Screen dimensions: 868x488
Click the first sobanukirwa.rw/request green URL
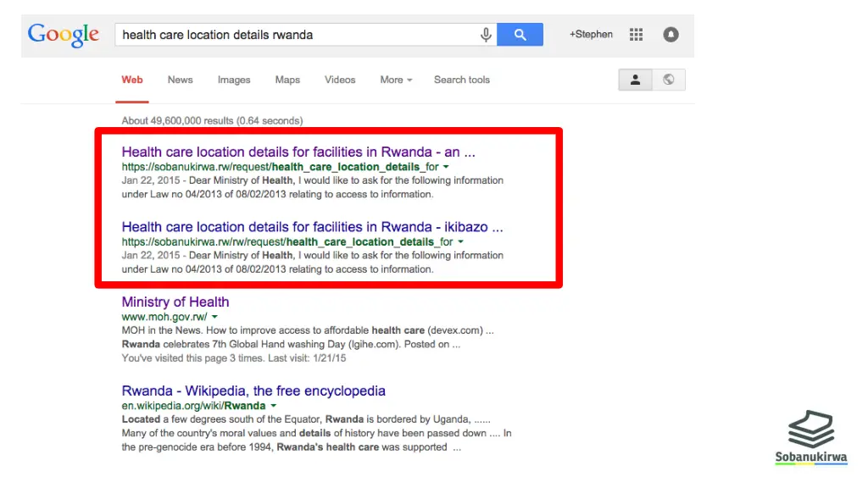coord(280,167)
